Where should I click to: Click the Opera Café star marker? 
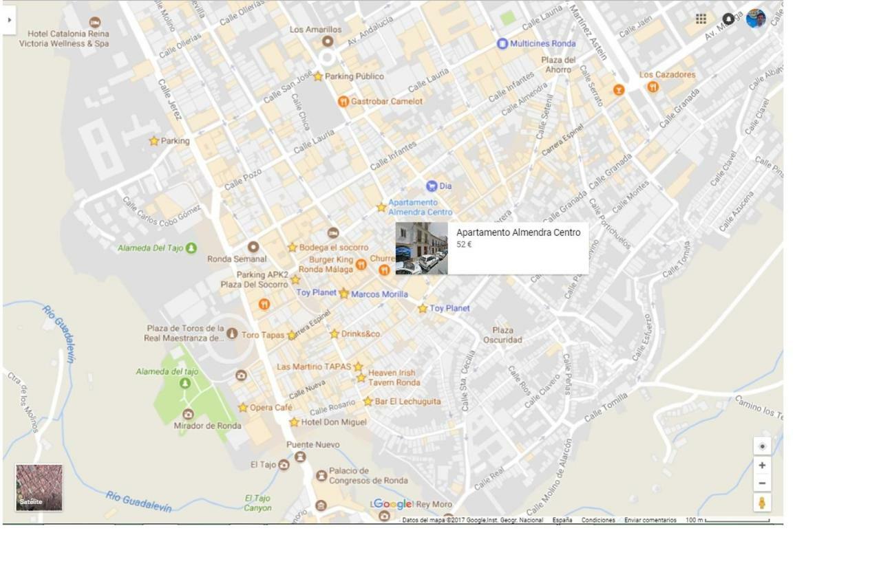(x=243, y=407)
